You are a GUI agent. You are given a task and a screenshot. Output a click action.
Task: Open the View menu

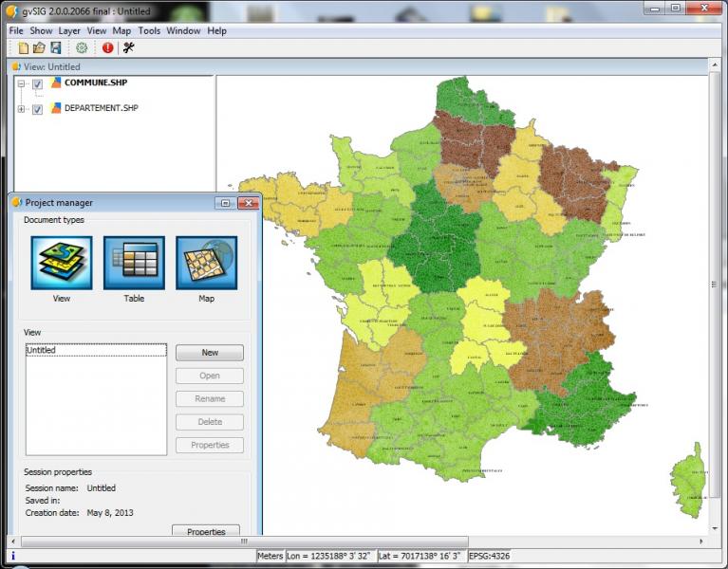97,30
